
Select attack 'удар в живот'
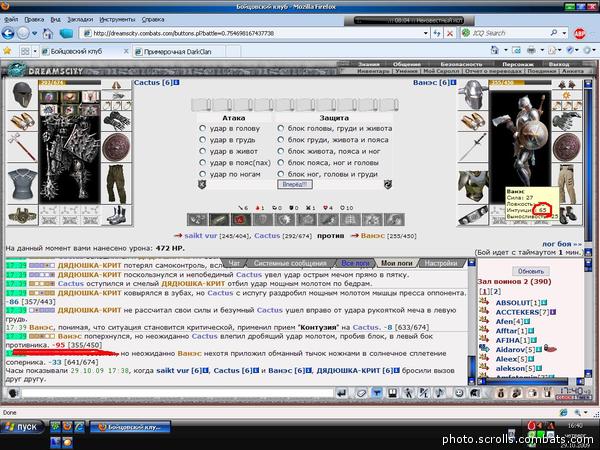click(202, 151)
